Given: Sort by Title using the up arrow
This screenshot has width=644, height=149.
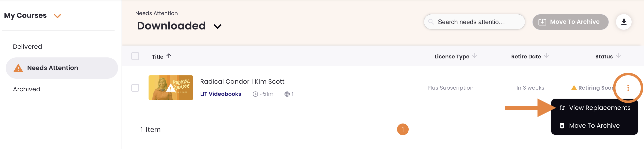Looking at the screenshot, I should [169, 56].
